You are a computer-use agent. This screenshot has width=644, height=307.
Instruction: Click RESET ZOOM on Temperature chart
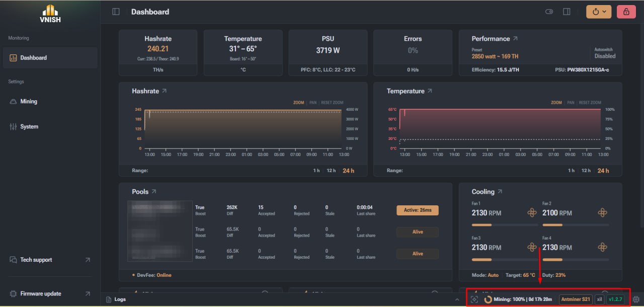click(x=590, y=103)
